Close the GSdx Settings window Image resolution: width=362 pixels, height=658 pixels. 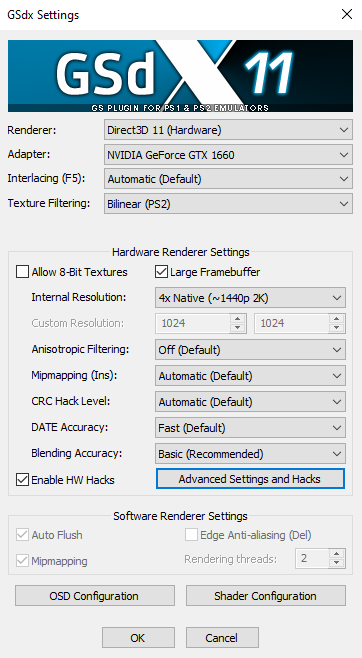pyautogui.click(x=347, y=15)
